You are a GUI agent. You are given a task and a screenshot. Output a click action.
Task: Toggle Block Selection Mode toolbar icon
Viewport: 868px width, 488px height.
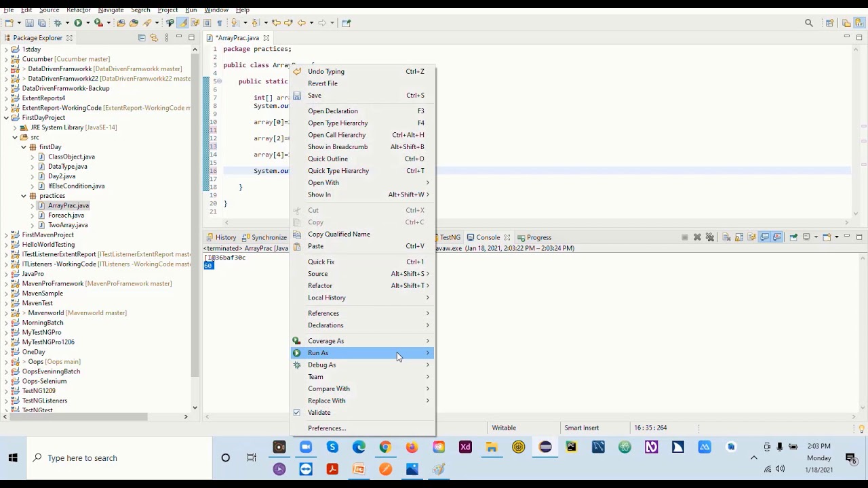pyautogui.click(x=207, y=23)
